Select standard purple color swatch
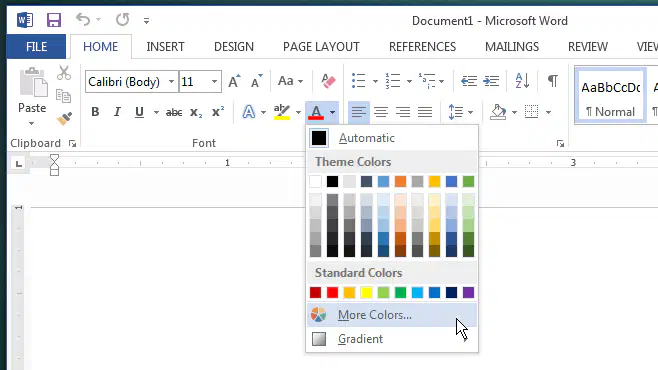Viewport: 658px width, 370px height. tap(468, 292)
